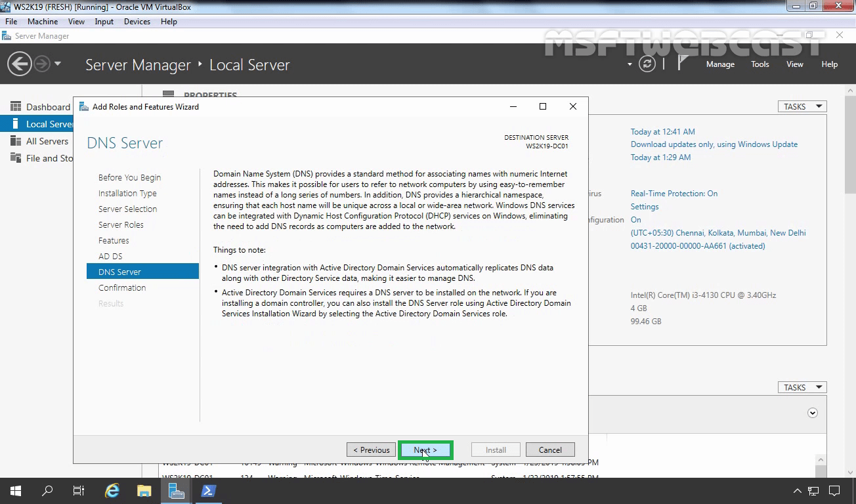Open the Windows Start menu

click(x=16, y=491)
